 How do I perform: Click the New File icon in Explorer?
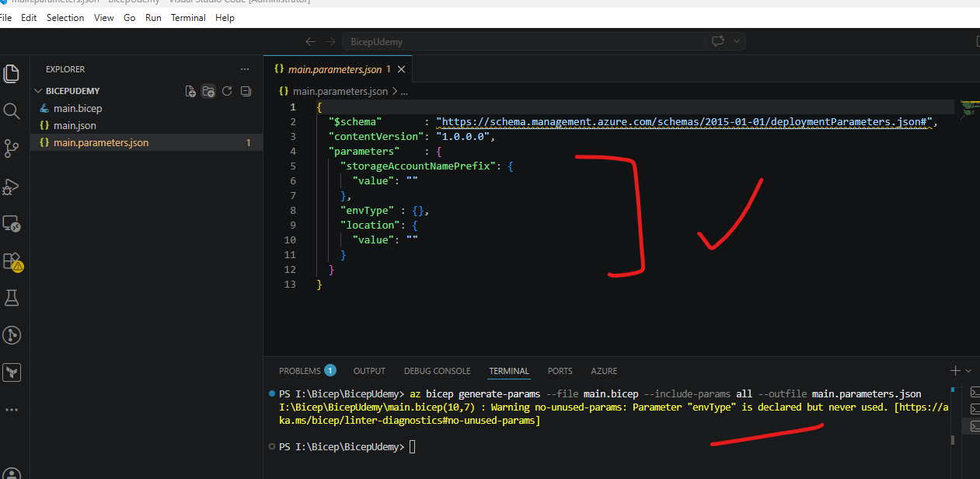pos(190,91)
